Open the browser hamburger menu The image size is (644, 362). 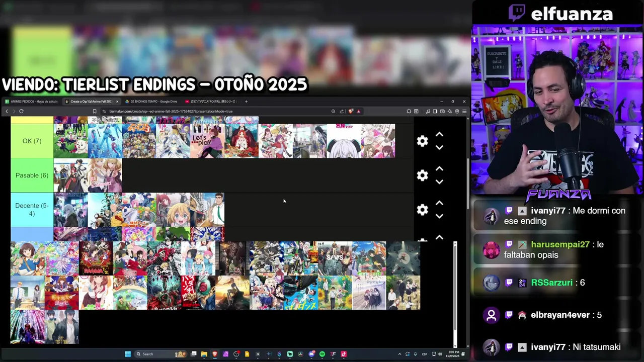[x=464, y=111]
